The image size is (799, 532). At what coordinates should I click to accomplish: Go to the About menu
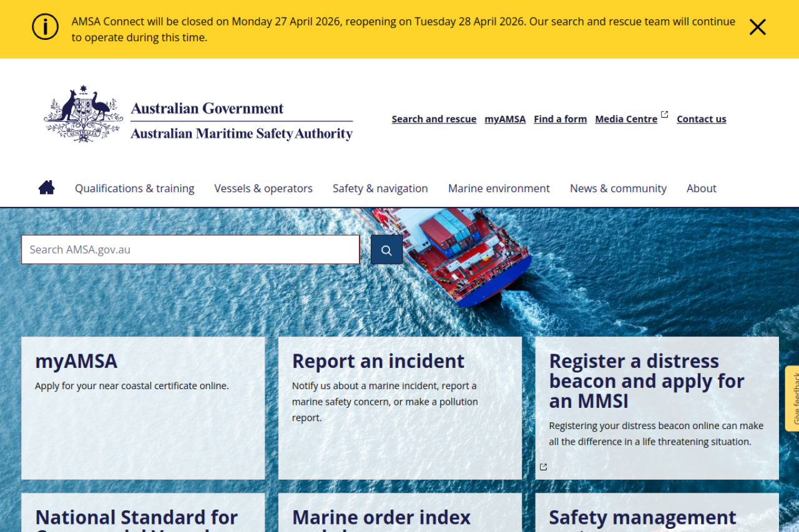coord(701,188)
